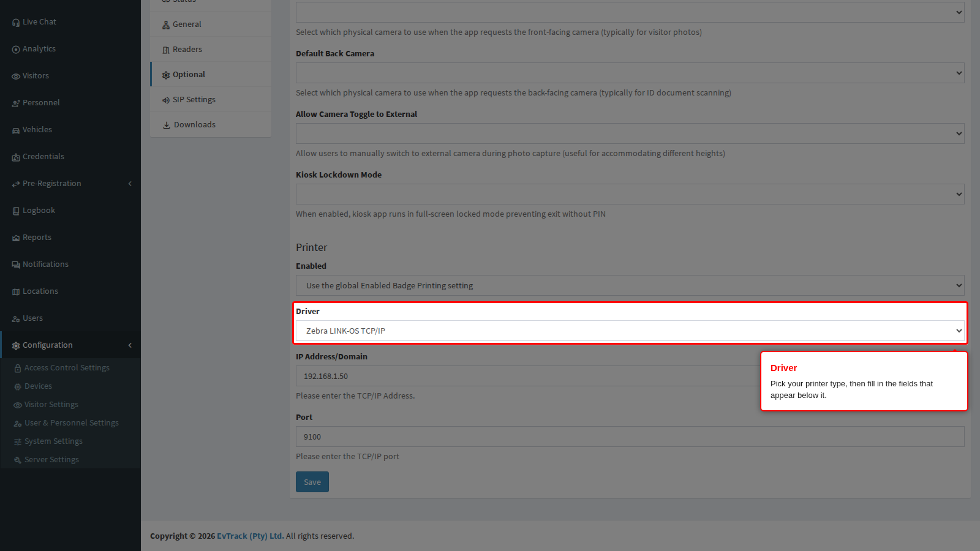Click the Port field containing 9100
This screenshot has height=551, width=980.
[630, 437]
